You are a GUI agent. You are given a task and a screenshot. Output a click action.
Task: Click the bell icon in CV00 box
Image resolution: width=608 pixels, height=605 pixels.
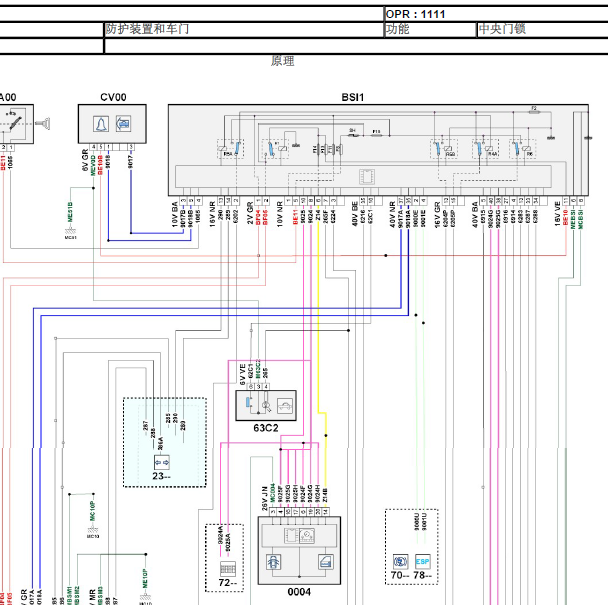[101, 124]
